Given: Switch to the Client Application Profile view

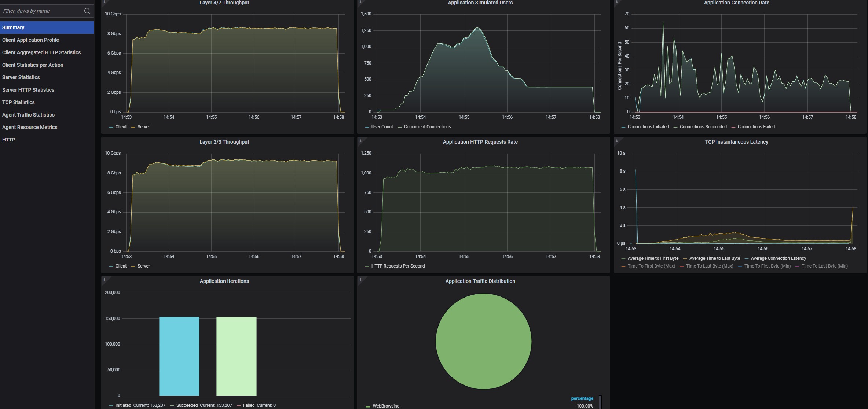Looking at the screenshot, I should (x=30, y=40).
